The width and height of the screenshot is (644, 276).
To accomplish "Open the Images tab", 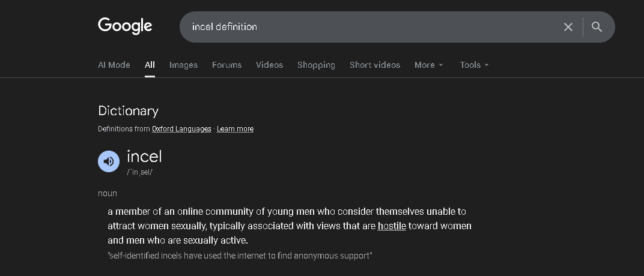I will click(183, 65).
